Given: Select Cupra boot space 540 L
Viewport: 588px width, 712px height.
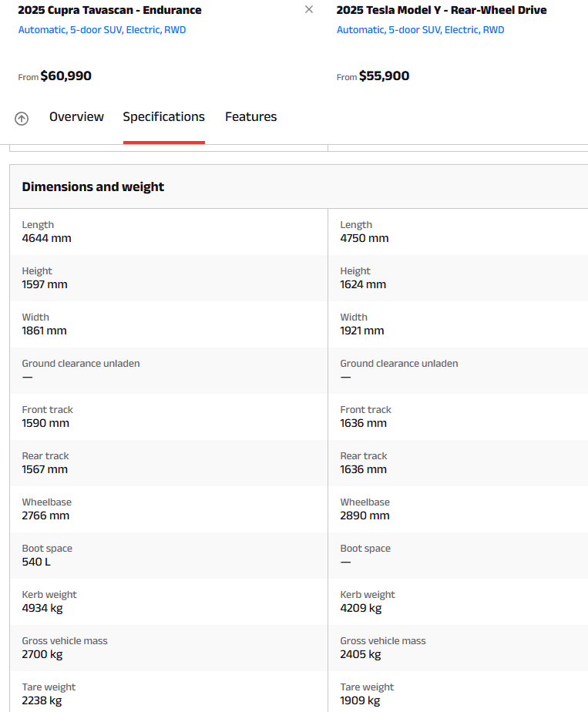Looking at the screenshot, I should tap(36, 563).
